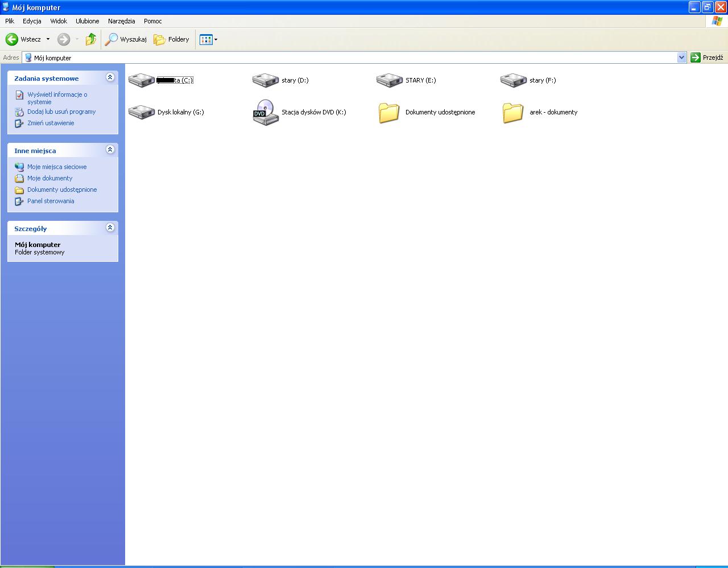
Task: Open the forward history dropdown arrow
Action: 77,39
